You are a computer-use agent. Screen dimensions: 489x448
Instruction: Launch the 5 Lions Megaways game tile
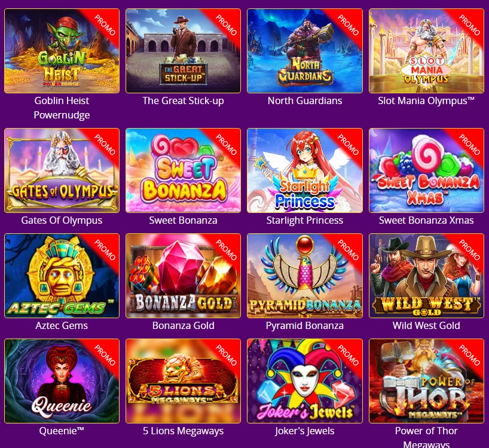tap(183, 381)
